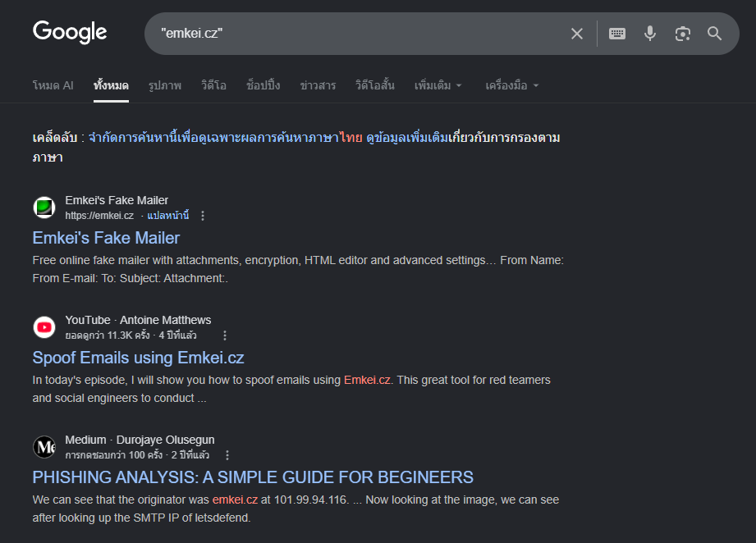756x543 pixels.
Task: Open three-dot menu for YouTube result
Action: click(x=225, y=335)
